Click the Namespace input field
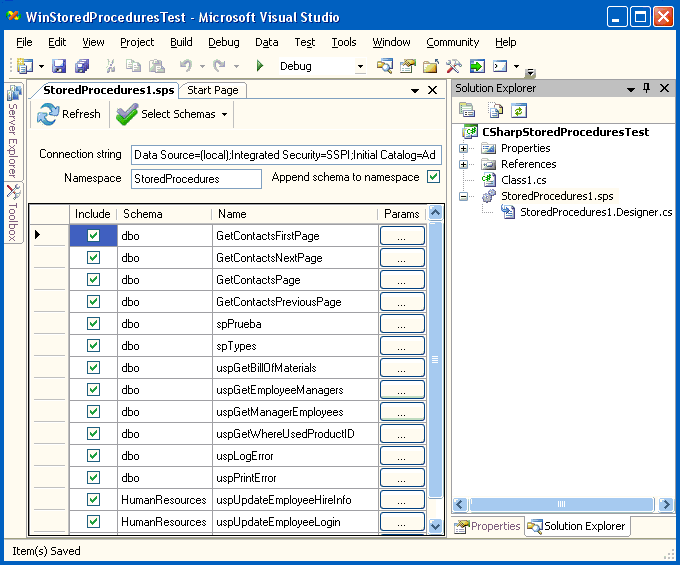This screenshot has width=680, height=565. tap(196, 179)
